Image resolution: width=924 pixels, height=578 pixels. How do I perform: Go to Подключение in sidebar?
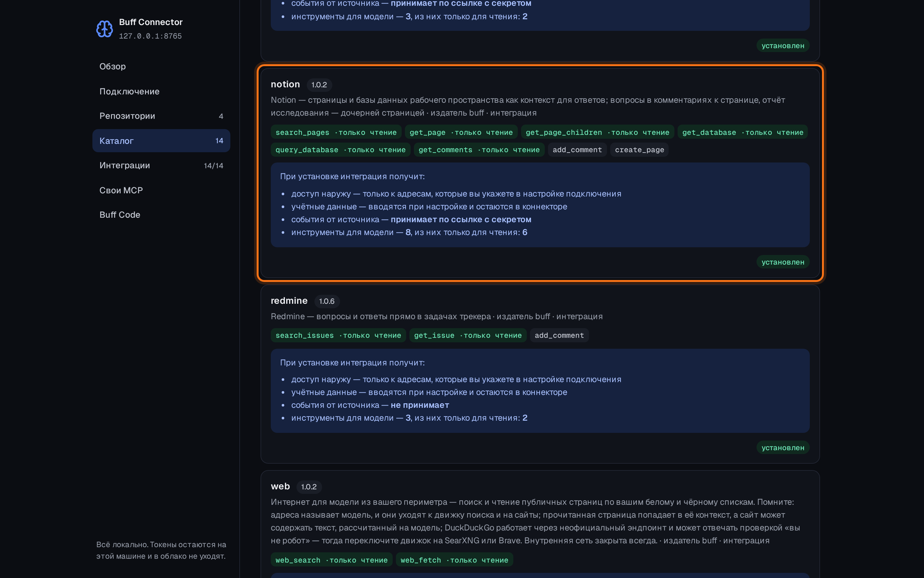161,91
